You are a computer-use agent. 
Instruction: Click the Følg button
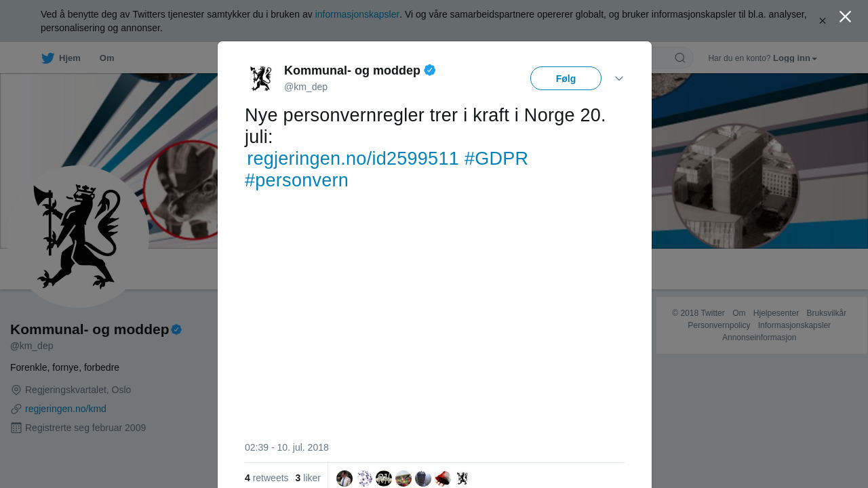coord(566,79)
